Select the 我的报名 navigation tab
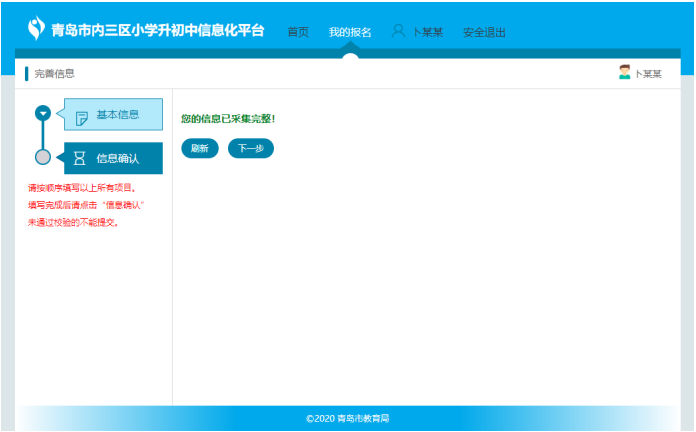This screenshot has width=696, height=432. click(350, 32)
